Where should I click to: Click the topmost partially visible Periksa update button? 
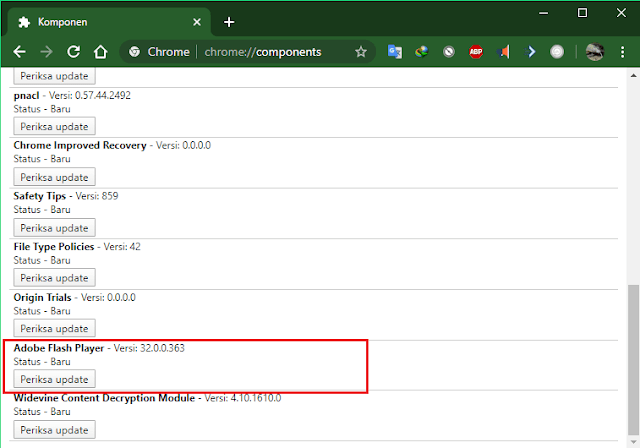[x=54, y=76]
